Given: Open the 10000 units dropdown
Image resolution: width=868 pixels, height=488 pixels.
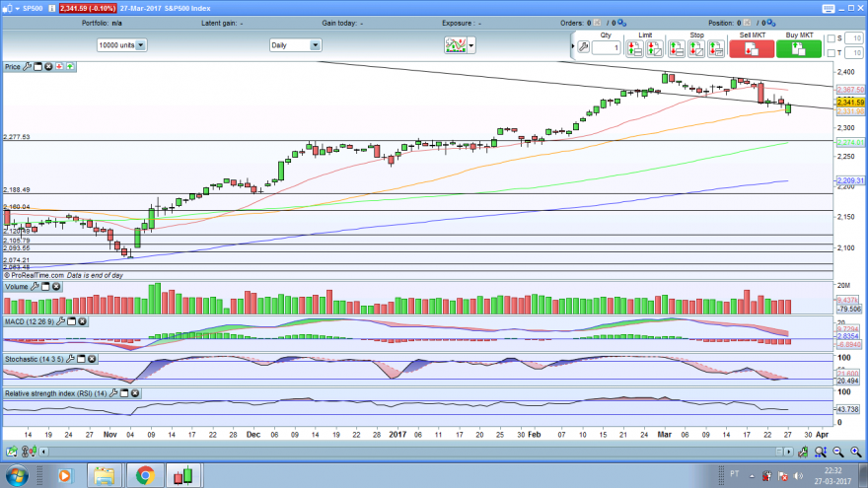Looking at the screenshot, I should tap(121, 45).
